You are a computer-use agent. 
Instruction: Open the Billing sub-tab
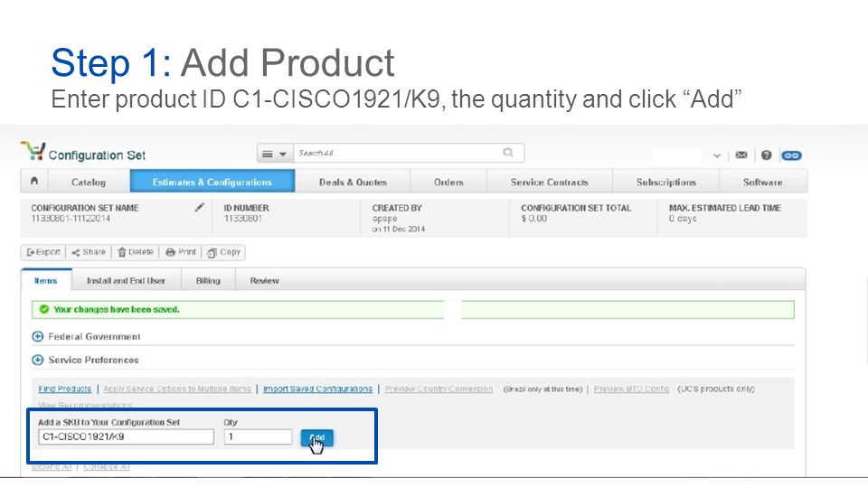click(208, 280)
